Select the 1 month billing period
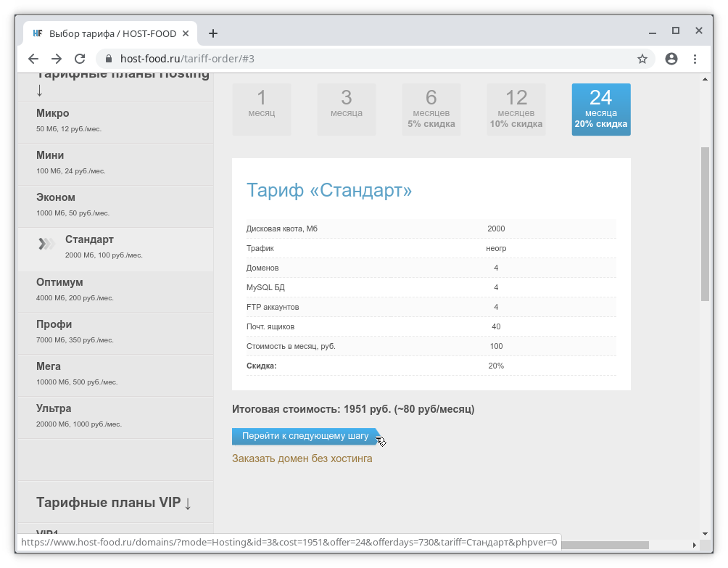728x568 pixels. coord(262,109)
